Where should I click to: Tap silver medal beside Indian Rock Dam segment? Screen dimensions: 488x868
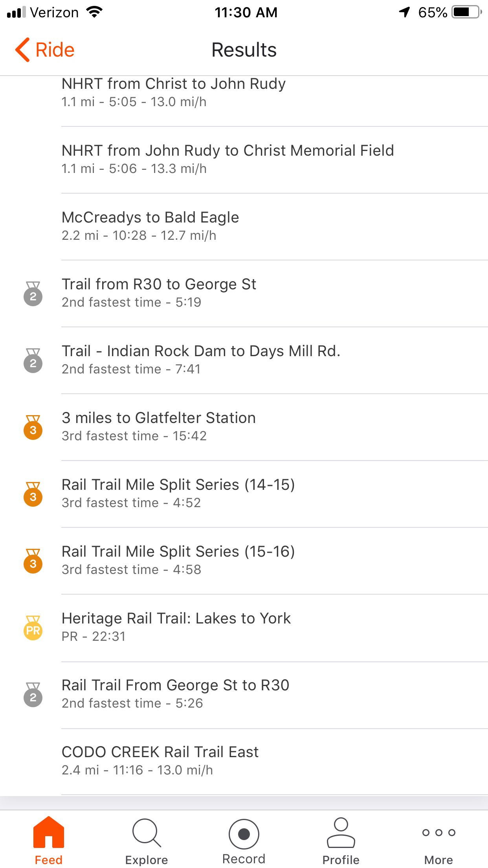33,360
